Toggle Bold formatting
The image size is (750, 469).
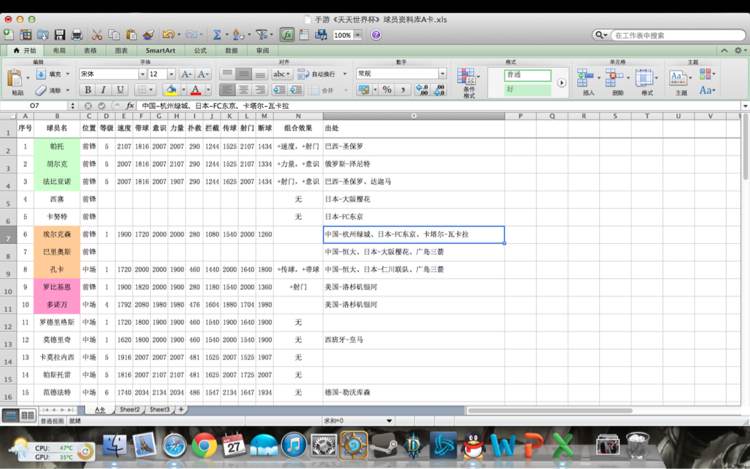(88, 89)
